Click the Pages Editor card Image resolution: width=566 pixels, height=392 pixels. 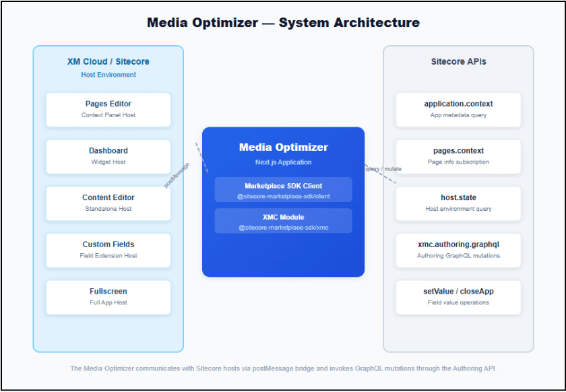tap(108, 110)
